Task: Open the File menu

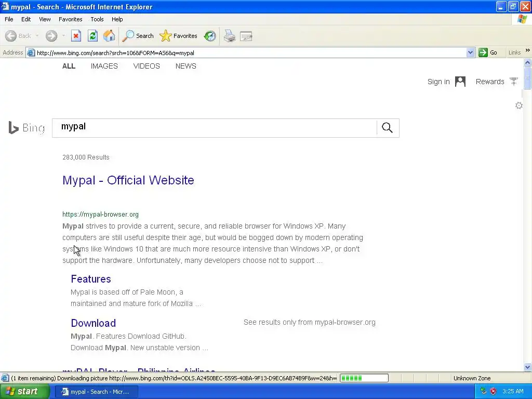Action: pyautogui.click(x=9, y=19)
